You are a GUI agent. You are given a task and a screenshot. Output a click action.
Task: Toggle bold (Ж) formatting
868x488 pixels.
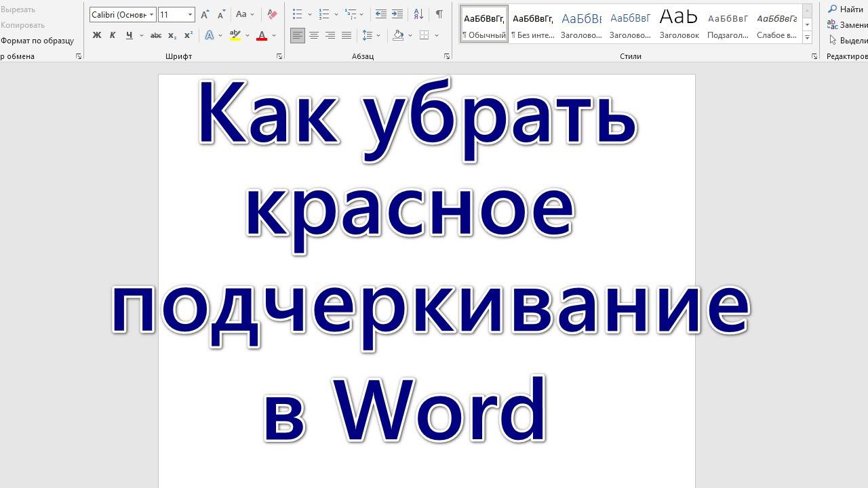[96, 35]
